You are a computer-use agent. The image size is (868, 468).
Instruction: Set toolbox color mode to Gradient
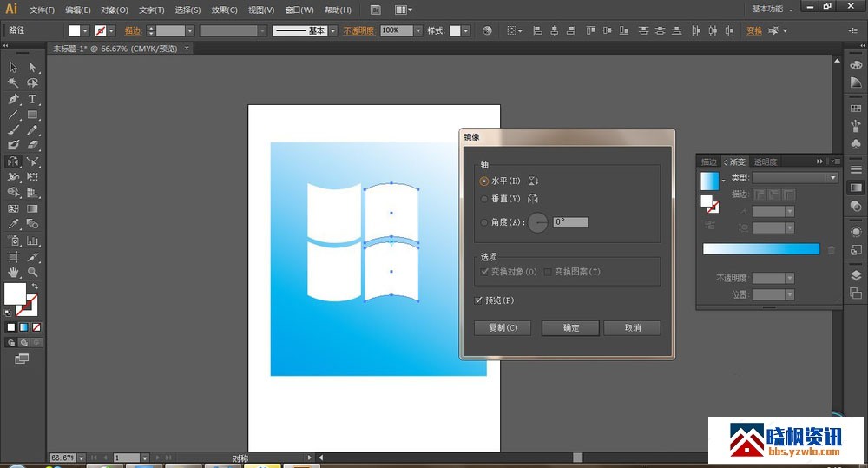point(23,327)
